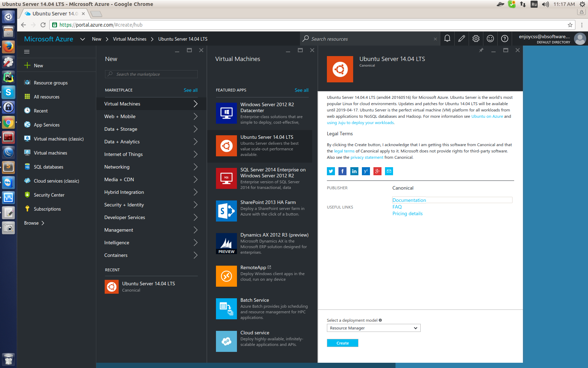Share via the LinkedIn icon
The image size is (588, 368).
pos(354,171)
